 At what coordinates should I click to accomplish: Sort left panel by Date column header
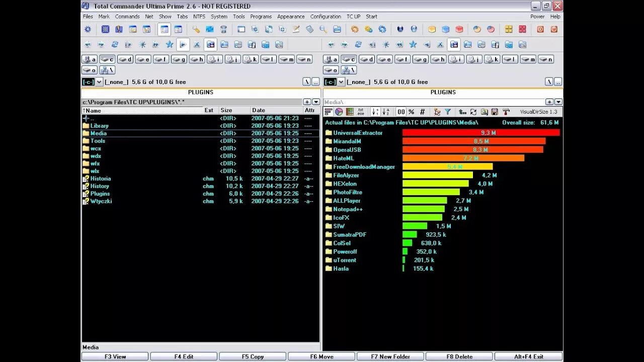[x=276, y=110]
